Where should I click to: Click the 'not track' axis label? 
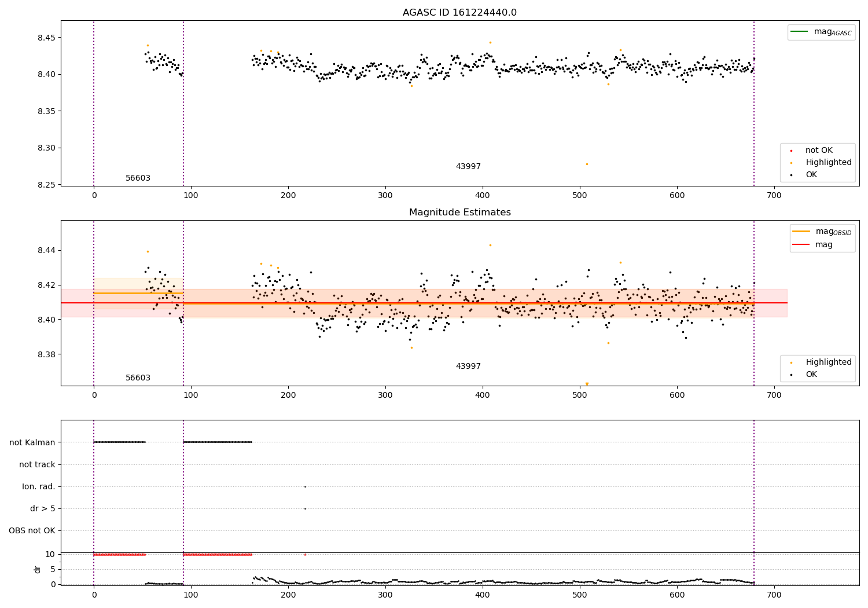37,464
